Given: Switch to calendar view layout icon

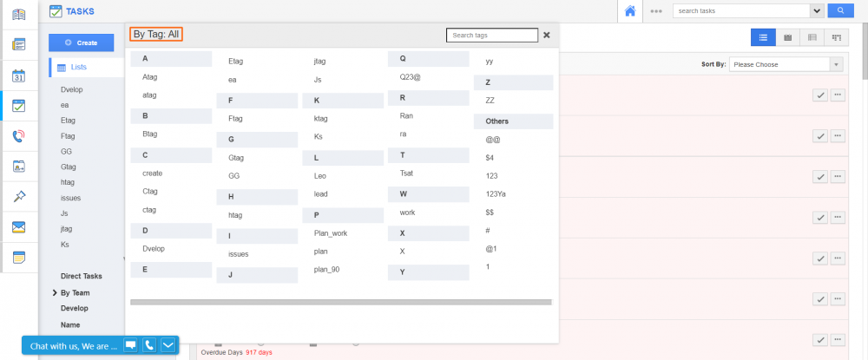Looking at the screenshot, I should click(x=787, y=37).
